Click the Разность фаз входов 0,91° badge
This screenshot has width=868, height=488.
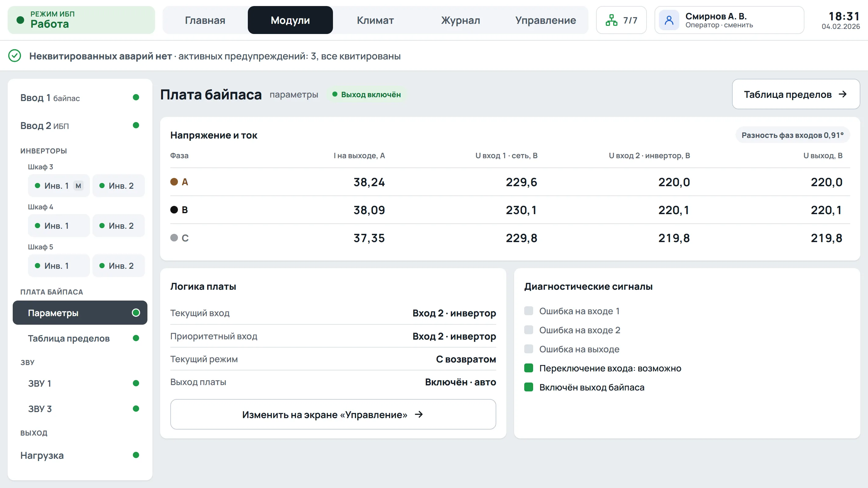point(792,135)
